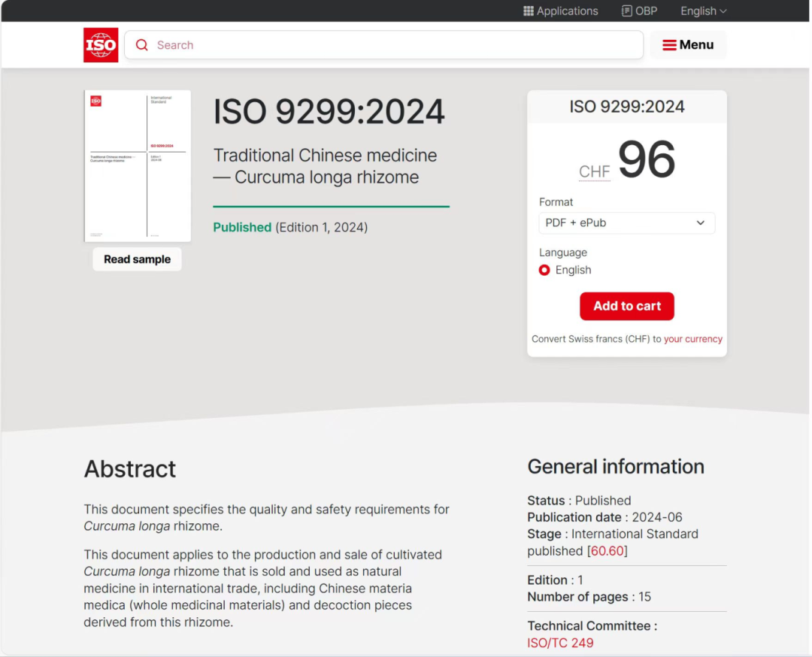Click ISO 9299:2024 title in price card
The image size is (812, 657).
coord(626,107)
